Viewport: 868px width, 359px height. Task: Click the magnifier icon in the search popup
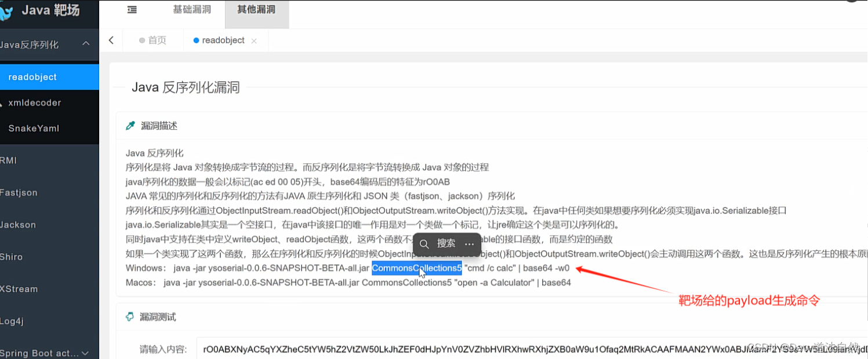pyautogui.click(x=424, y=244)
